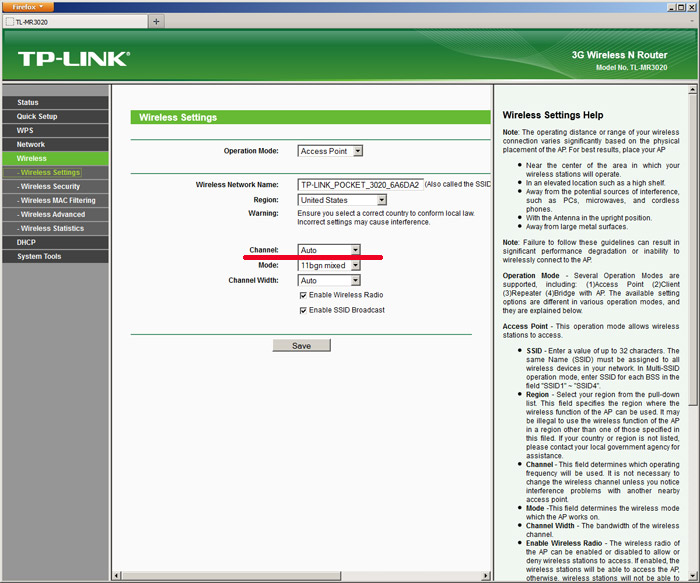700x583 pixels.
Task: Go to the Wireless MAC Filtering submenu
Action: coord(55,200)
